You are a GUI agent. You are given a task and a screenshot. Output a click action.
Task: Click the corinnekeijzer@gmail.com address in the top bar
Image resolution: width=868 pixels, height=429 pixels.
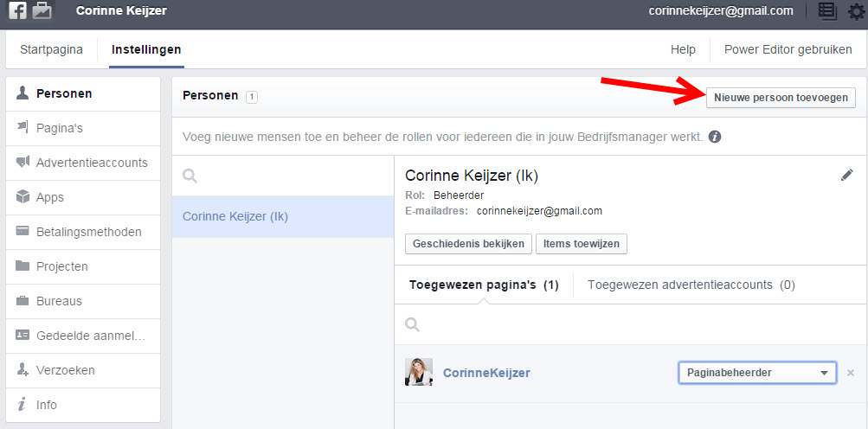pos(721,10)
